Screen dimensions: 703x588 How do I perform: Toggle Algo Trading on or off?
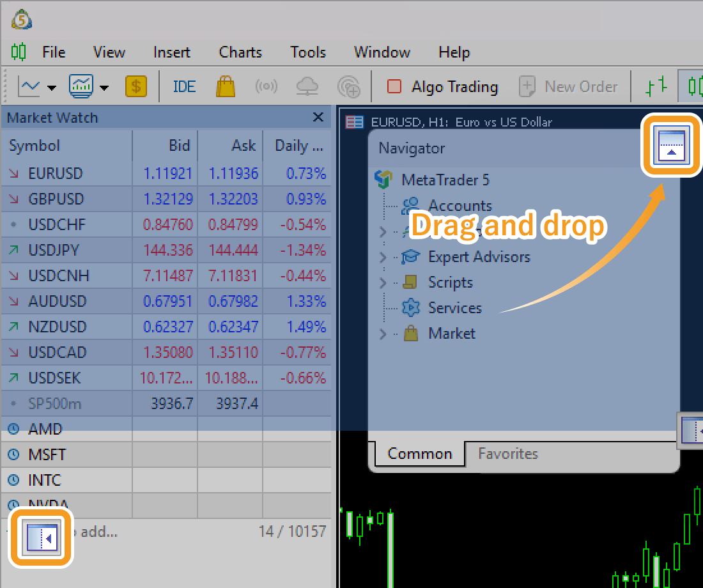click(x=442, y=86)
